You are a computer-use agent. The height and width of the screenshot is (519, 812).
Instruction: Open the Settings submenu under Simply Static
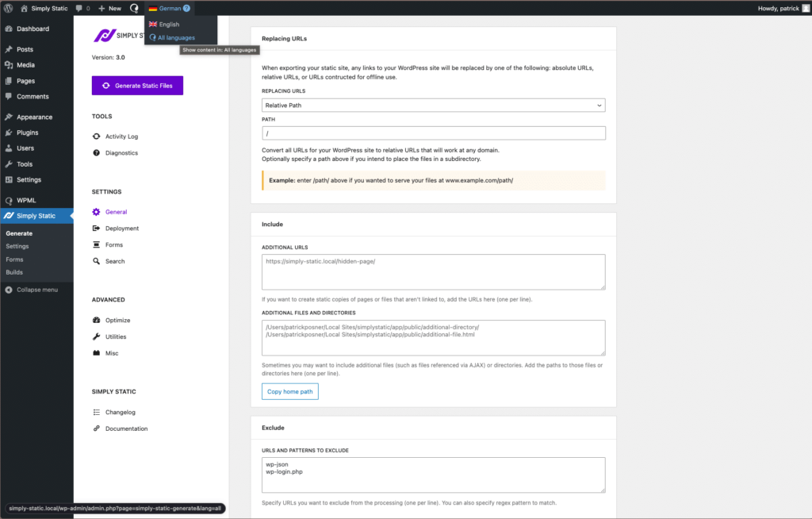coord(17,246)
